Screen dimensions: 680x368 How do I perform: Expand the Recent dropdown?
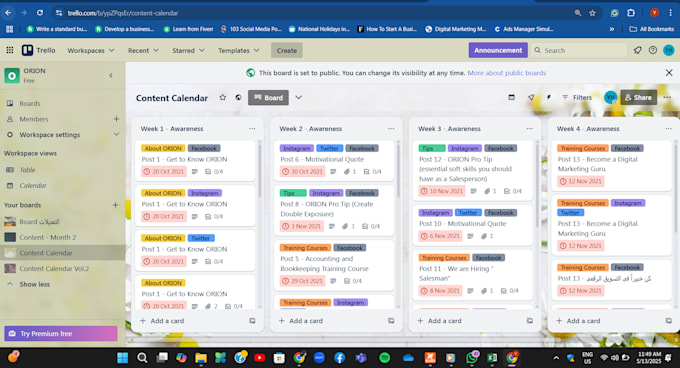pyautogui.click(x=143, y=50)
